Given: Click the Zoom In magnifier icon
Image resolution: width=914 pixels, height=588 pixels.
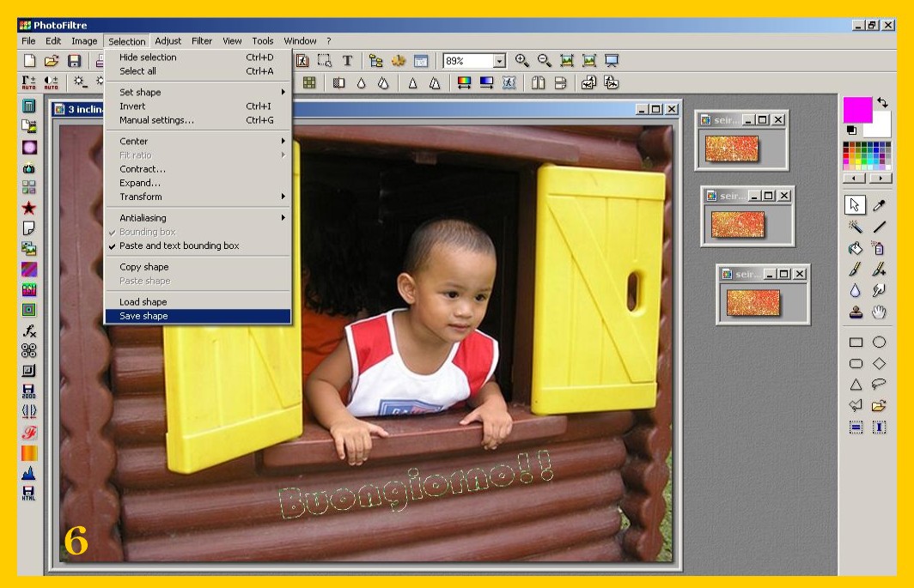Looking at the screenshot, I should point(521,61).
